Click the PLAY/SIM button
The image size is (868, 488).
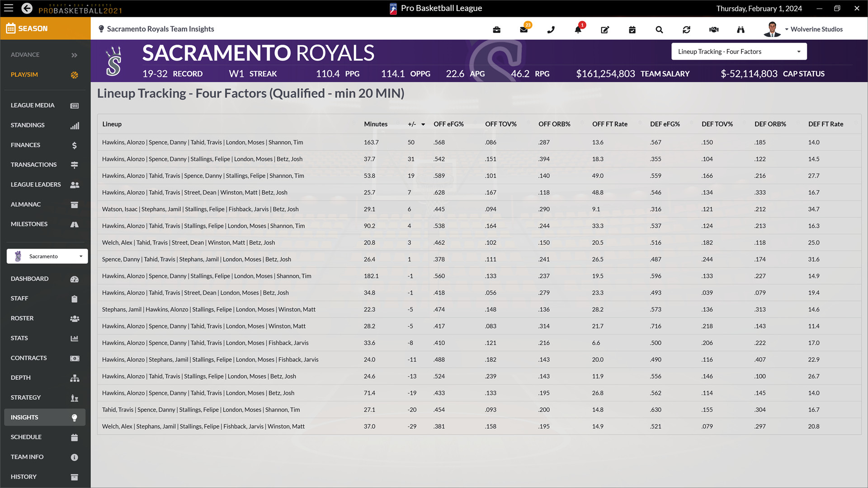24,74
